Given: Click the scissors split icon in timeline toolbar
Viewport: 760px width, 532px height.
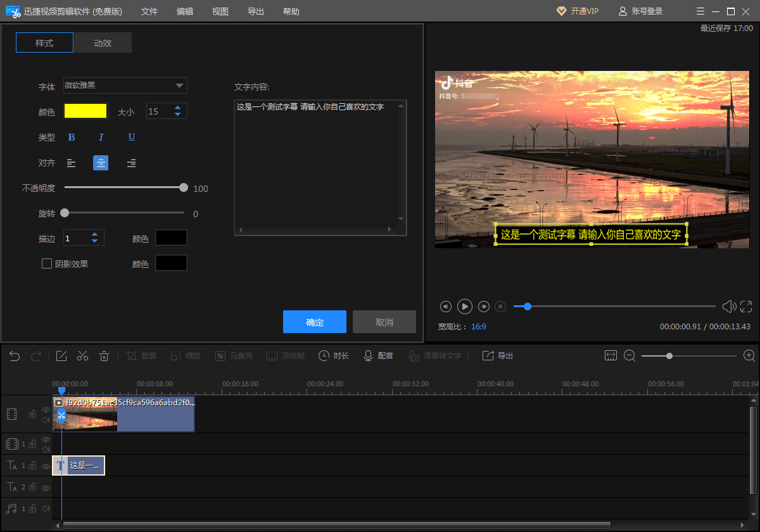Looking at the screenshot, I should 82,356.
